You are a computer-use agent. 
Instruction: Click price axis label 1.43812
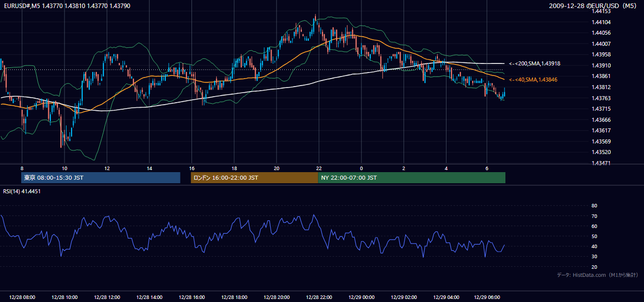click(601, 87)
